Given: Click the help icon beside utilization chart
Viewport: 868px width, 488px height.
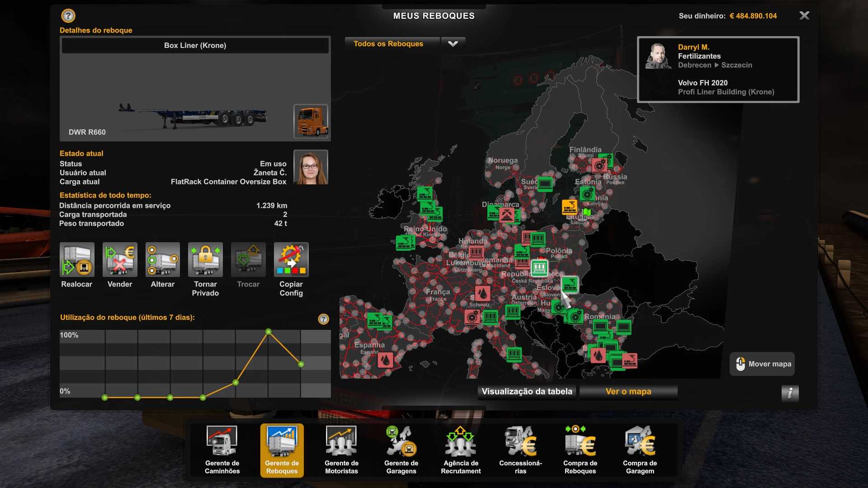Looking at the screenshot, I should [x=323, y=319].
